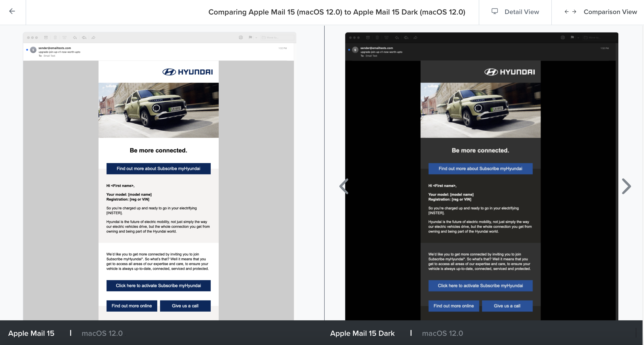Open the flag dropdown arrow in the light Mail toolbar
This screenshot has width=644, height=345.
(x=256, y=38)
